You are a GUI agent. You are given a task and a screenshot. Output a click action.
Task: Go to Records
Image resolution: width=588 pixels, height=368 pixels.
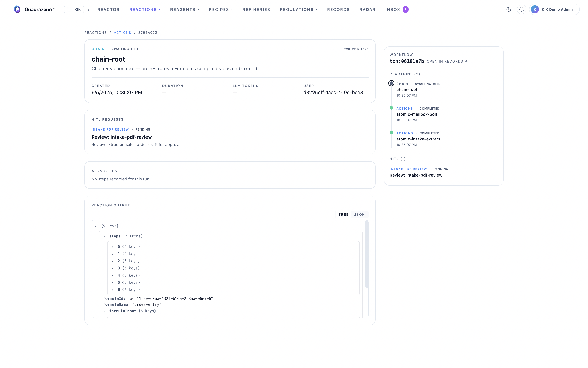point(338,10)
